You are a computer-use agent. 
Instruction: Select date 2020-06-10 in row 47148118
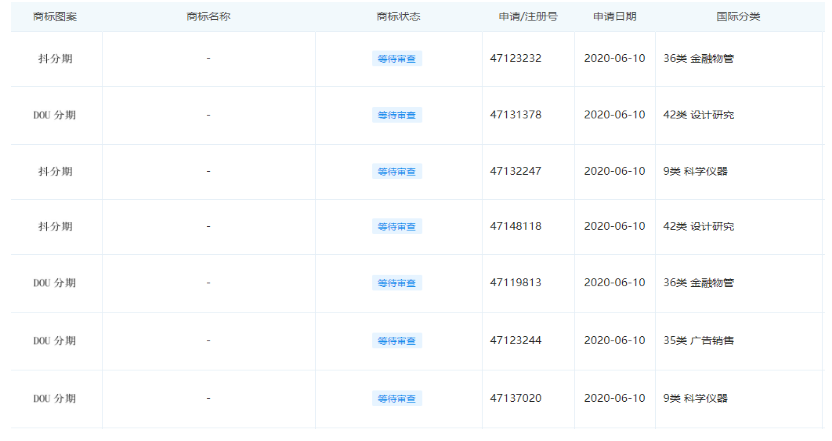614,226
